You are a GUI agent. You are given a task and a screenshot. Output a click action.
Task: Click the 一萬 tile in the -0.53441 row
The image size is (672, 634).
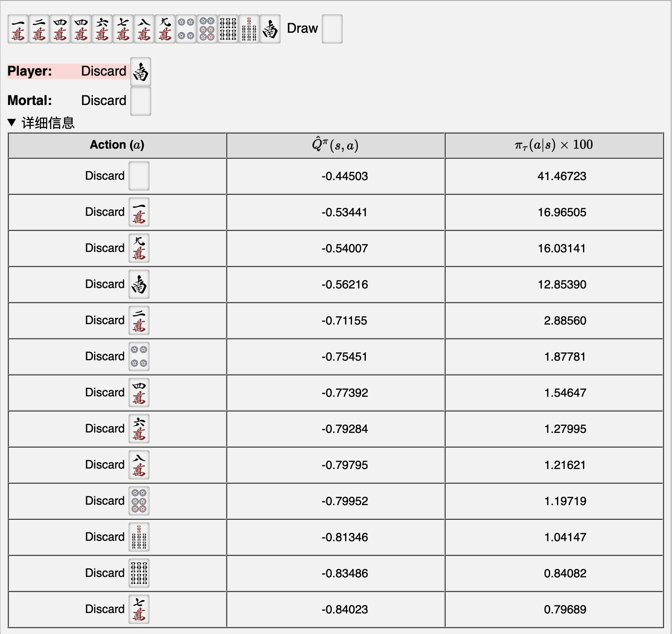pos(139,212)
